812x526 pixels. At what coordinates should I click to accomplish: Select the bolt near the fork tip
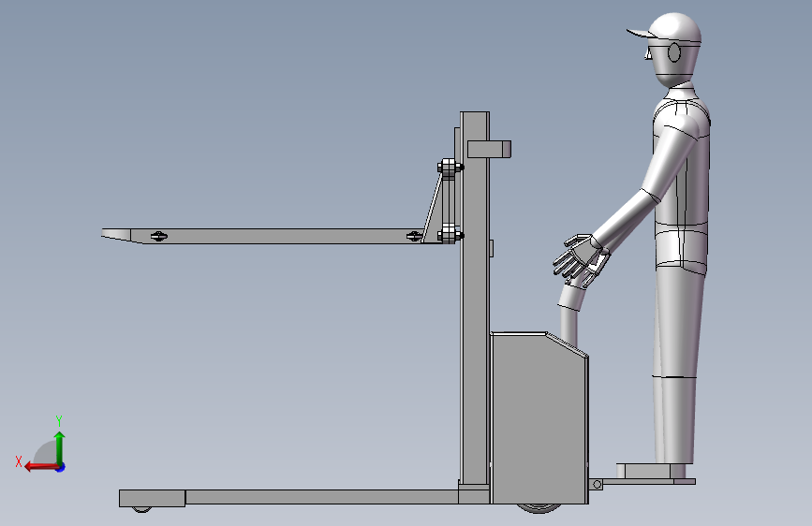click(159, 236)
